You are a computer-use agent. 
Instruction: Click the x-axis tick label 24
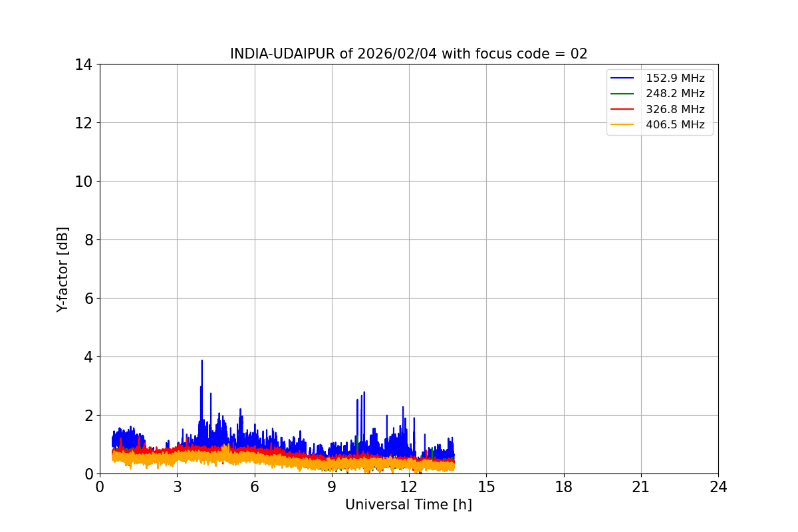[x=718, y=487]
